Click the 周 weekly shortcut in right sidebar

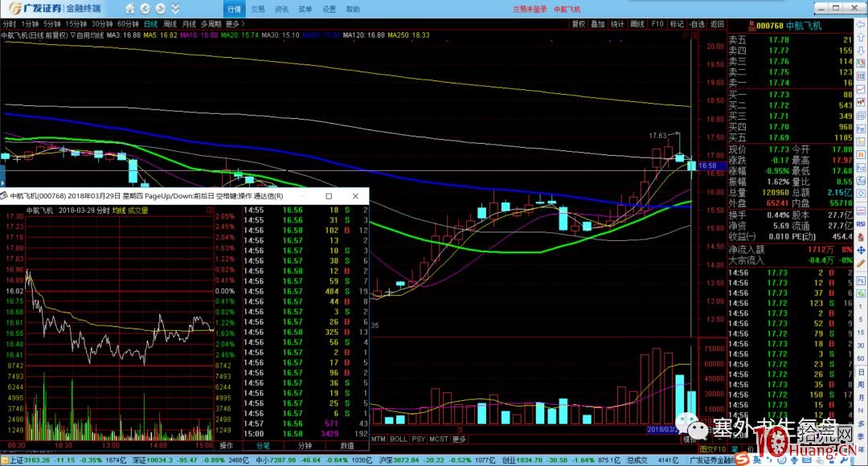(861, 384)
